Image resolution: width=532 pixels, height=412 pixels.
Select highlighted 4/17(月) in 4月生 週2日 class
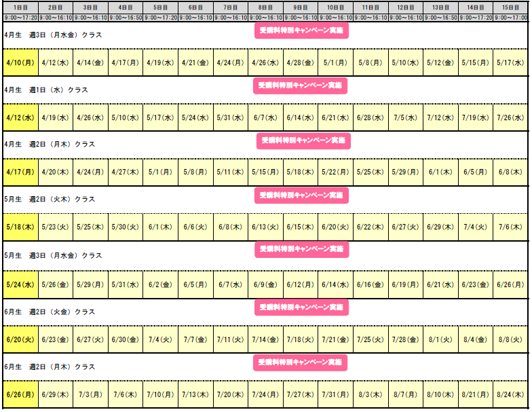[20, 172]
